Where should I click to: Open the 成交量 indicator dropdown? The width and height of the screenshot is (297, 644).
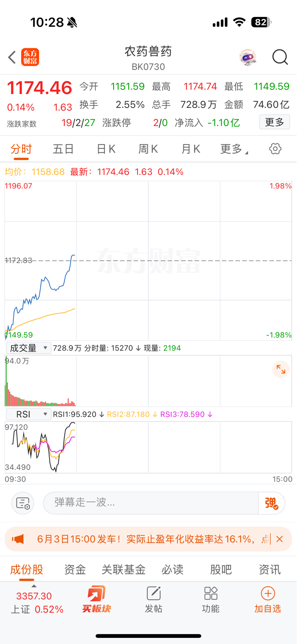[x=28, y=348]
